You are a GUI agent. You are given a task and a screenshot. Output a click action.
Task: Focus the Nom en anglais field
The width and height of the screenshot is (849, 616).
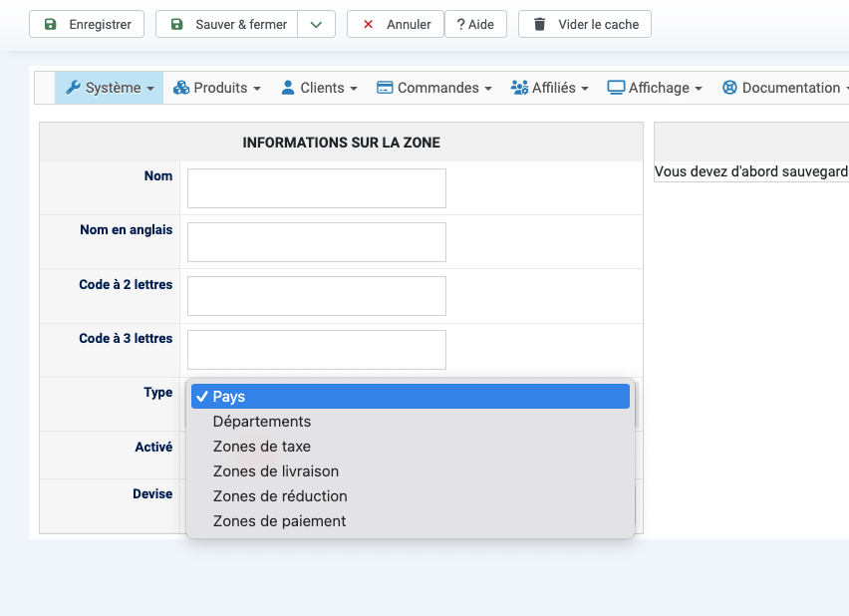pyautogui.click(x=317, y=242)
